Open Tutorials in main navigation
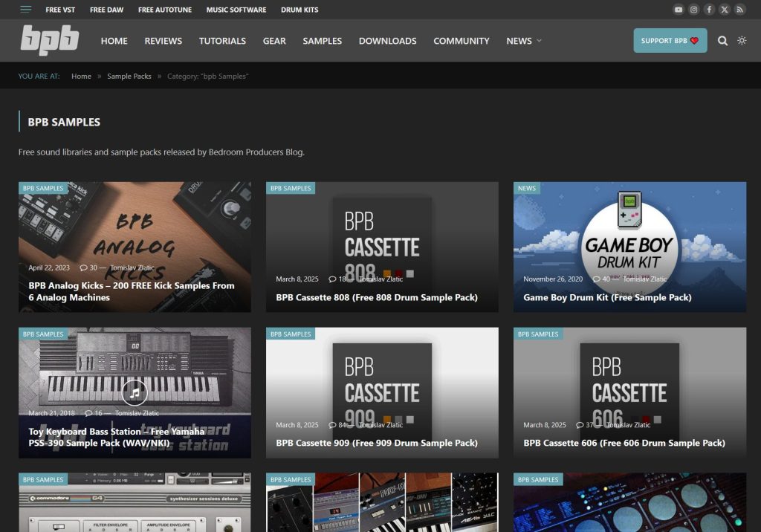The width and height of the screenshot is (761, 532). point(222,41)
